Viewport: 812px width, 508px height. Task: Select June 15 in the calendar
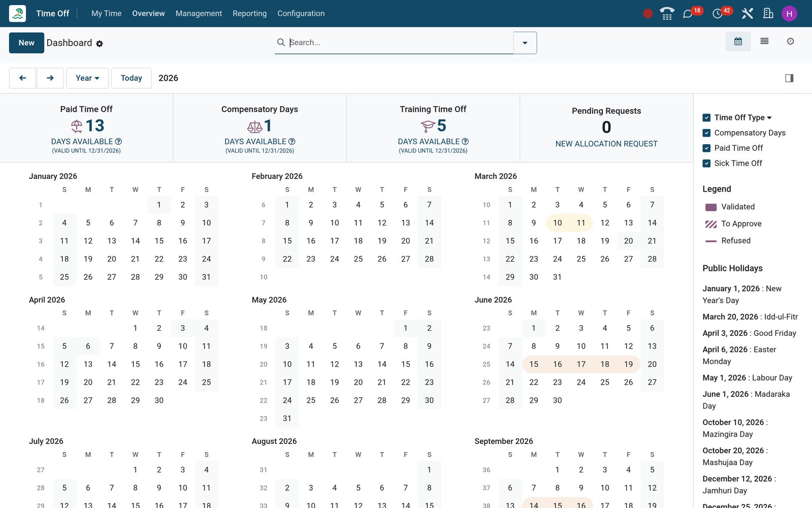click(x=534, y=364)
